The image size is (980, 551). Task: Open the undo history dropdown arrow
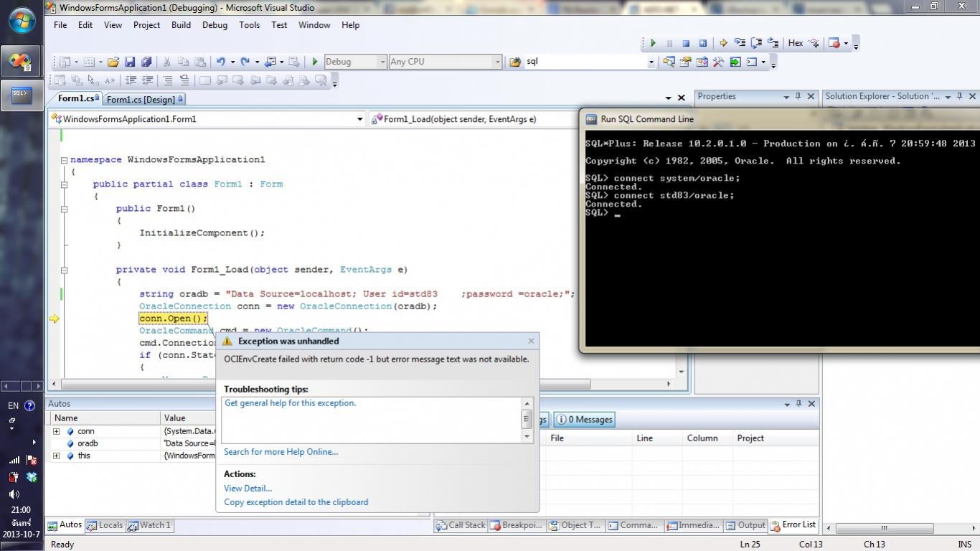coord(232,62)
